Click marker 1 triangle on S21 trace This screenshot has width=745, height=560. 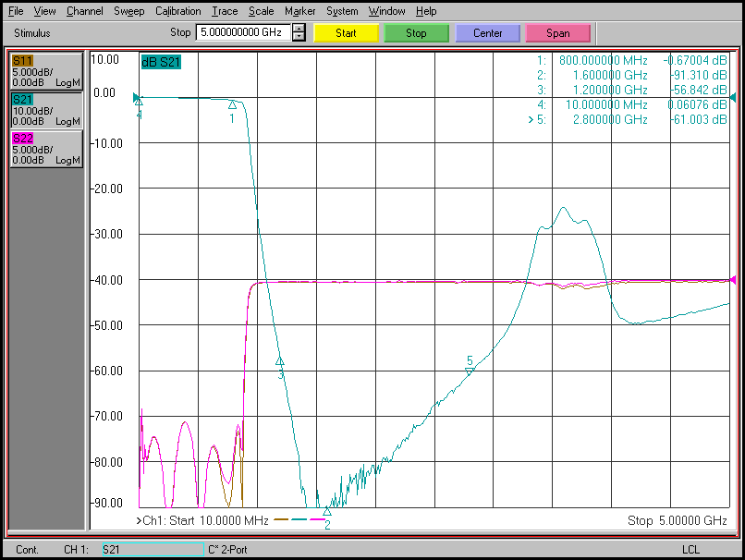coord(232,105)
